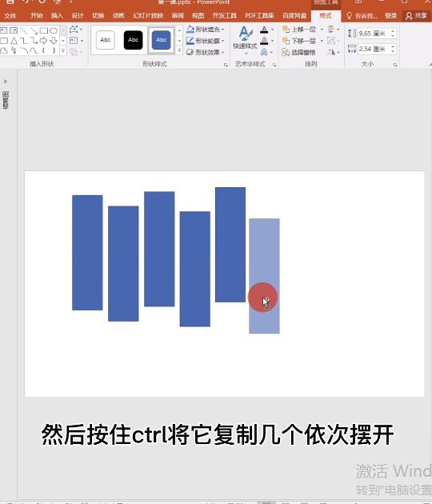Image resolution: width=432 pixels, height=504 pixels.
Task: Insert a left brace shape
Action: (44, 50)
